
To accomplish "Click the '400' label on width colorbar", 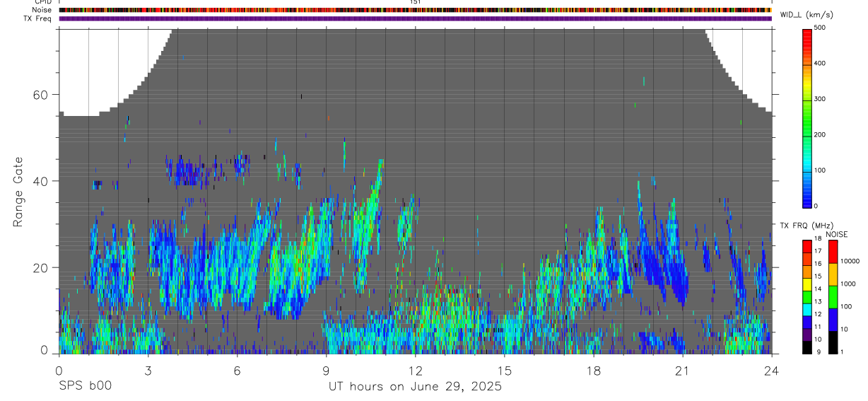I will pyautogui.click(x=821, y=63).
